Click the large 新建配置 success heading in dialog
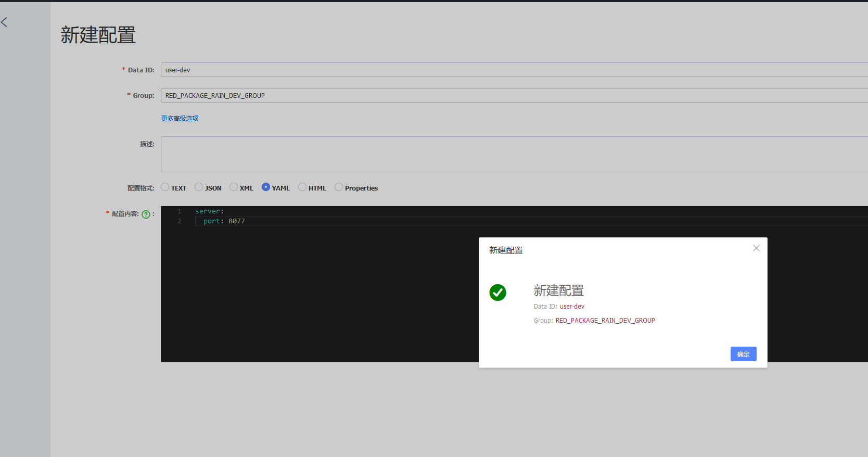 pos(559,290)
